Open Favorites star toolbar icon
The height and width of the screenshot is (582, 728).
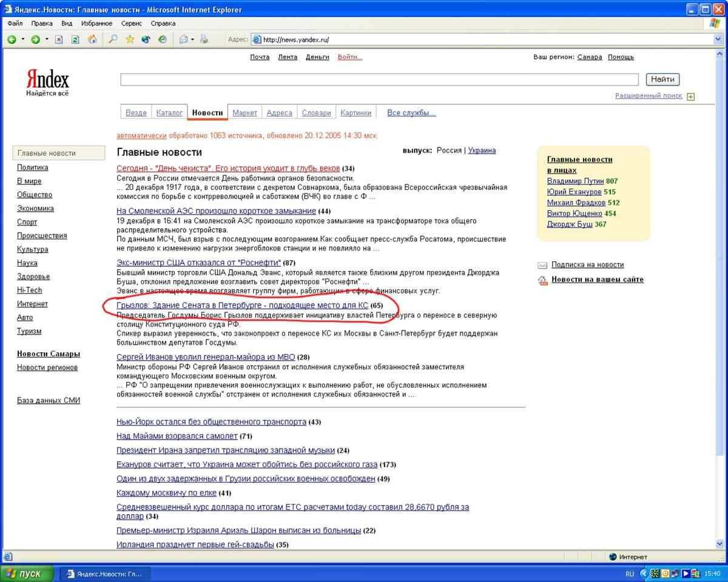129,39
